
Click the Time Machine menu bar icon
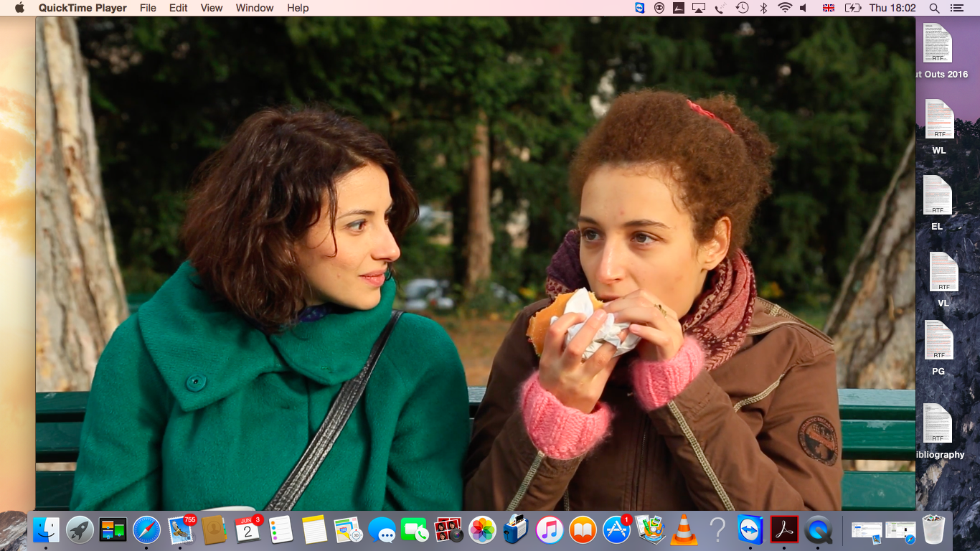[743, 8]
